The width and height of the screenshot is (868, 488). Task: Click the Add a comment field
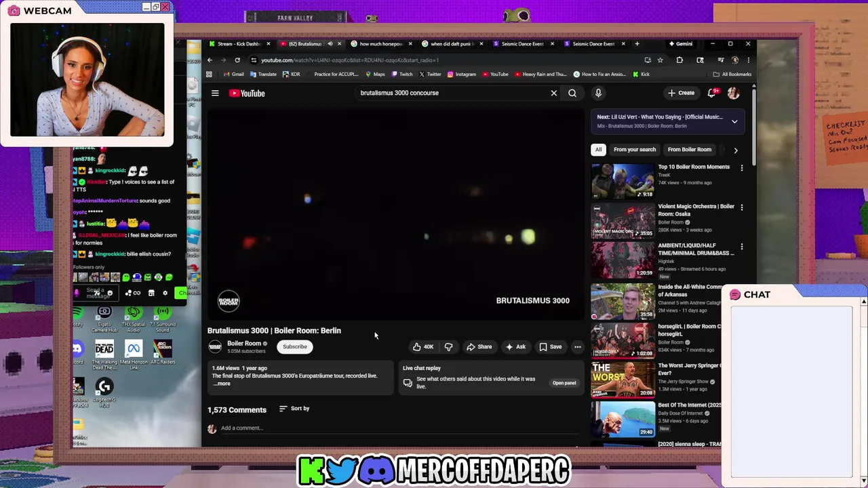pyautogui.click(x=400, y=428)
